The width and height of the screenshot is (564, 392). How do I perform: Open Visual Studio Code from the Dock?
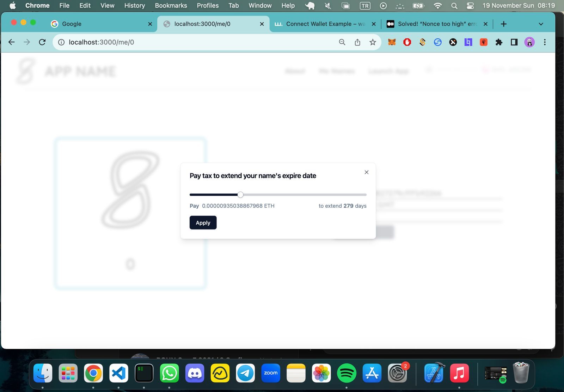click(119, 373)
